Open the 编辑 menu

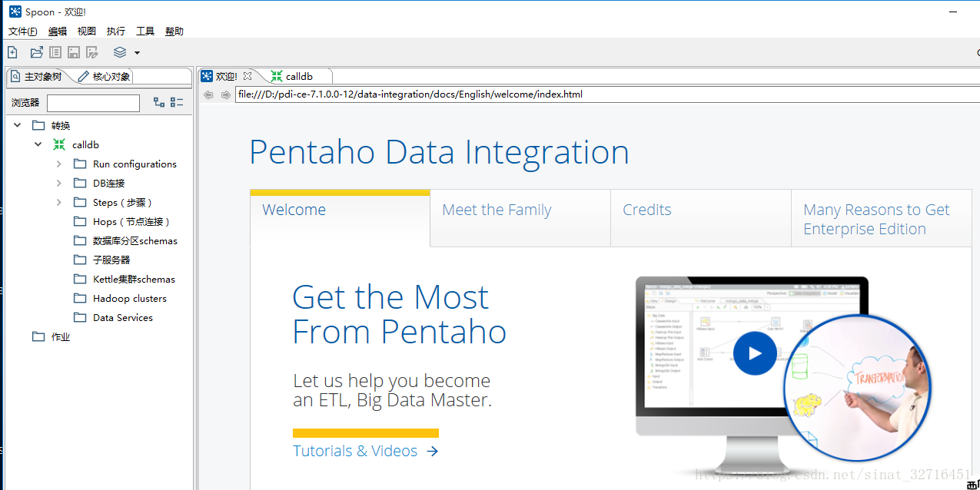(58, 31)
